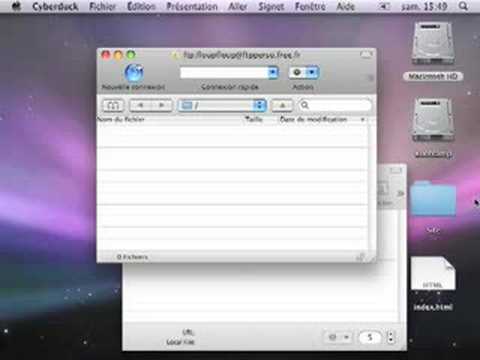Screen dimensions: 480x360
Task: Click the Connexion rapide input field
Action: [x=224, y=72]
